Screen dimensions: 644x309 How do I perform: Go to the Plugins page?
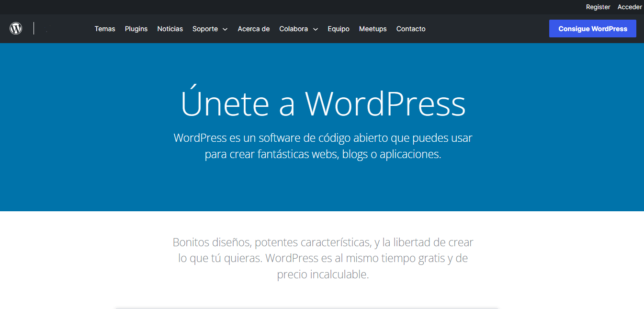[x=136, y=29]
